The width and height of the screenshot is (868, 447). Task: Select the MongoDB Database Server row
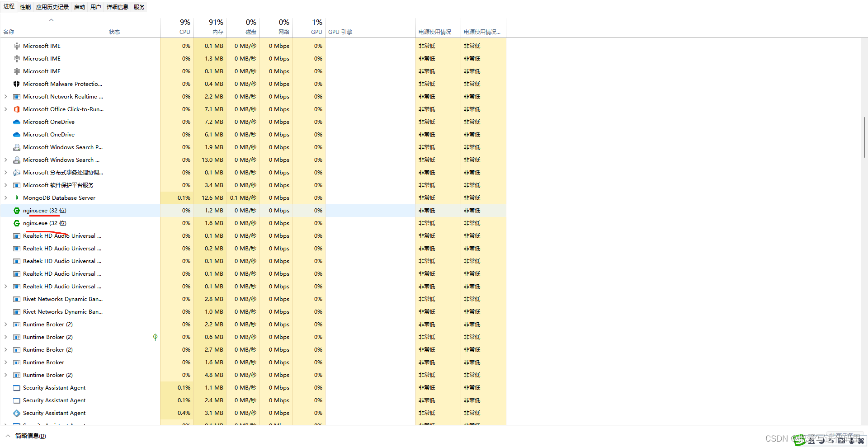tap(253, 198)
